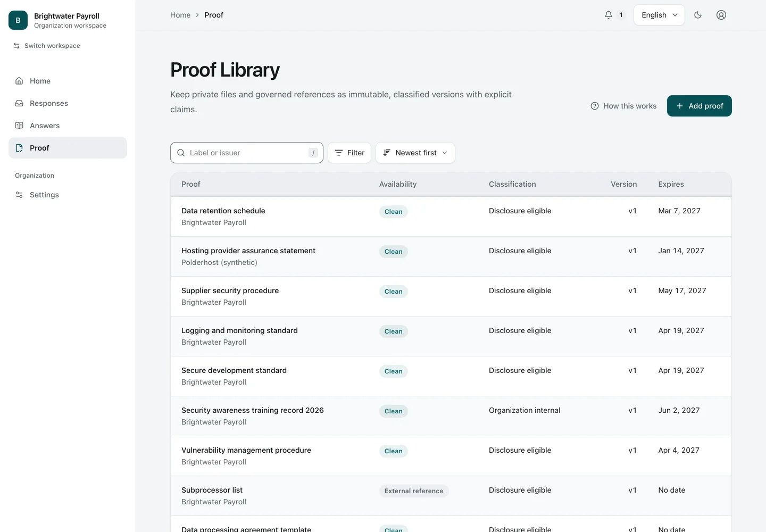Viewport: 766px width, 532px height.
Task: Click the Polderhost (synthetic) issuer text
Action: point(219,262)
